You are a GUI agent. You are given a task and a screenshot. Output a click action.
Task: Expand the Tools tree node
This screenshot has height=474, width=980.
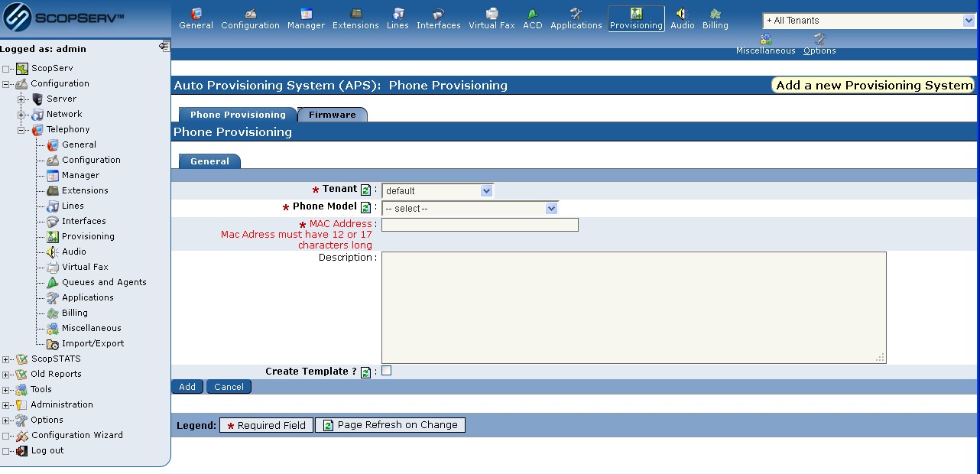point(6,390)
